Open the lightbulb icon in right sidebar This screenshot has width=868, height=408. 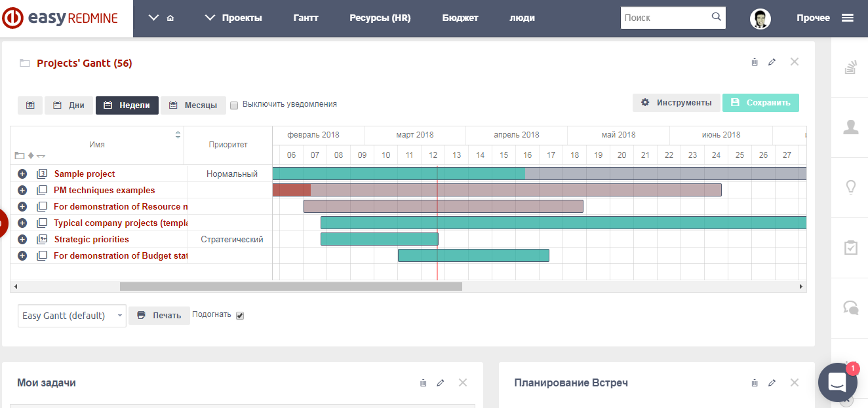(x=850, y=187)
